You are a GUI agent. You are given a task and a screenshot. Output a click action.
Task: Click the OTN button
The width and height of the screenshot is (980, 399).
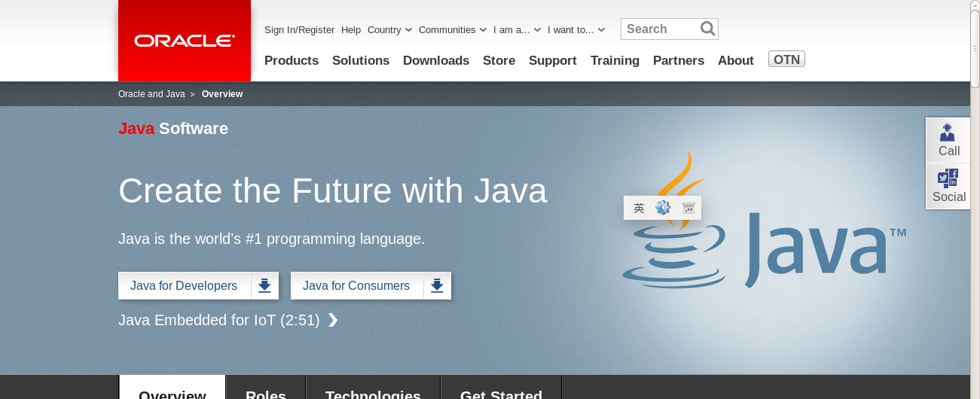click(x=786, y=59)
